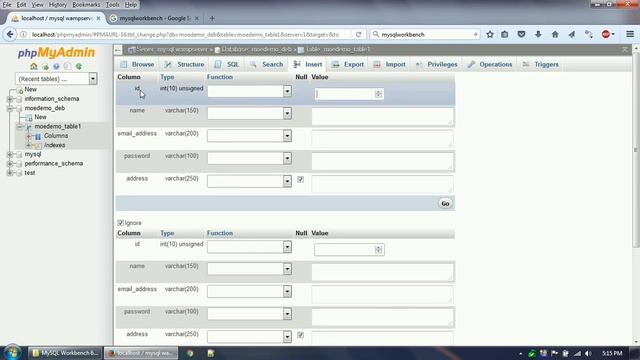Click the first id value stepper

coord(378,94)
